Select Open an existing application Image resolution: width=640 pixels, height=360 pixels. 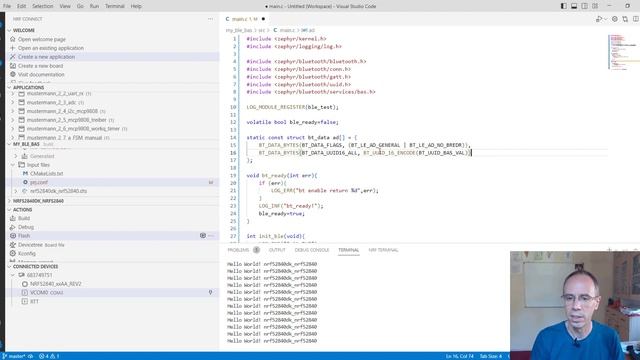click(51, 48)
